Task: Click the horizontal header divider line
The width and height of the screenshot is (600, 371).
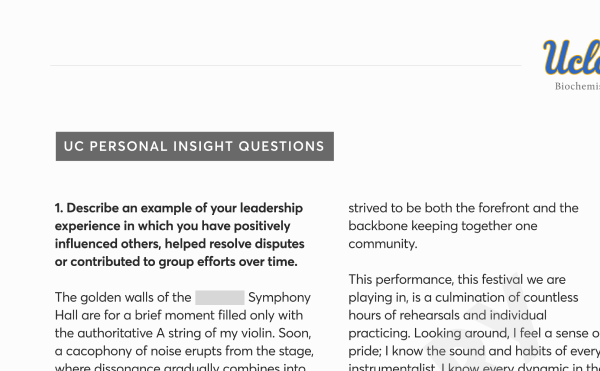Action: click(285, 65)
